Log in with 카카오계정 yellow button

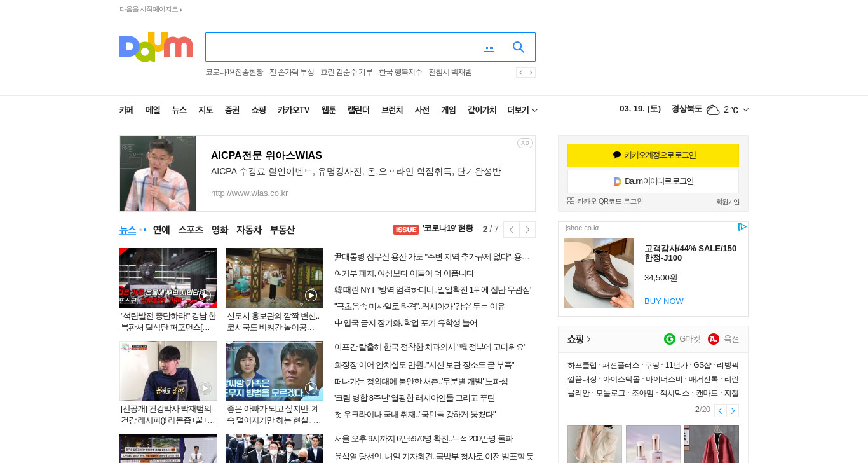coord(653,155)
